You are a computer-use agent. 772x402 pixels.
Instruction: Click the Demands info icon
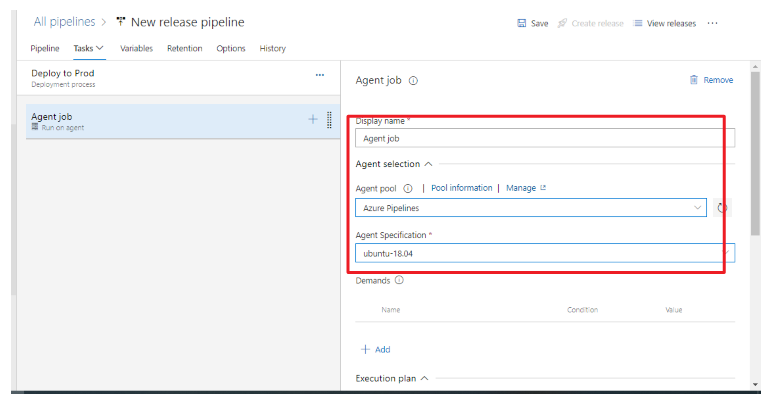click(399, 280)
